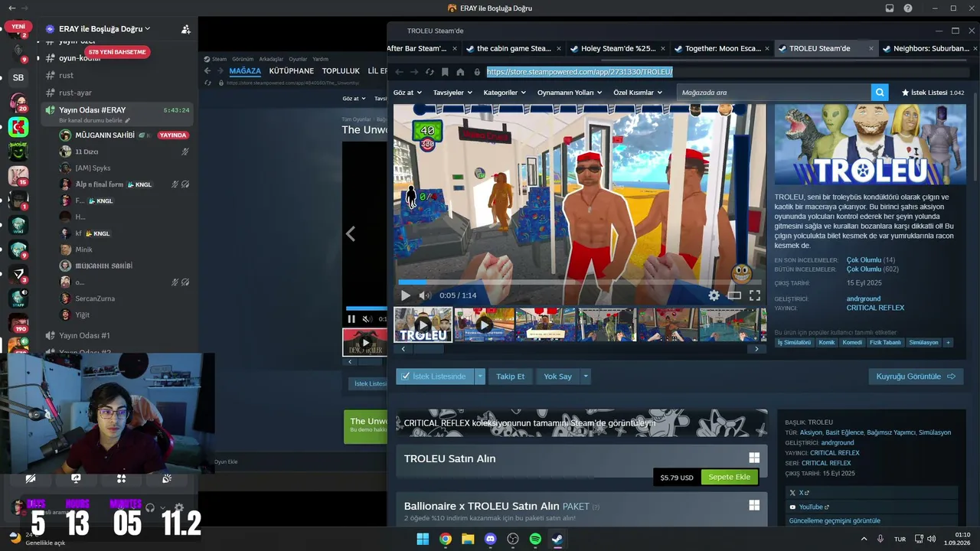Screen dimensions: 980x551
Task: Seek on the TROLEU trailer progress bar
Action: 580,282
